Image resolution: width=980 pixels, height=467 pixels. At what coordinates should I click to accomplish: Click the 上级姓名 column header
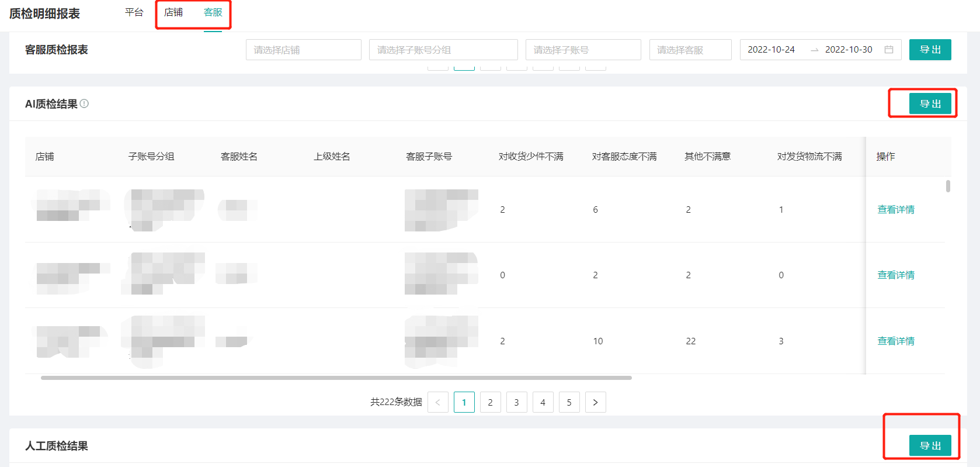(x=332, y=157)
